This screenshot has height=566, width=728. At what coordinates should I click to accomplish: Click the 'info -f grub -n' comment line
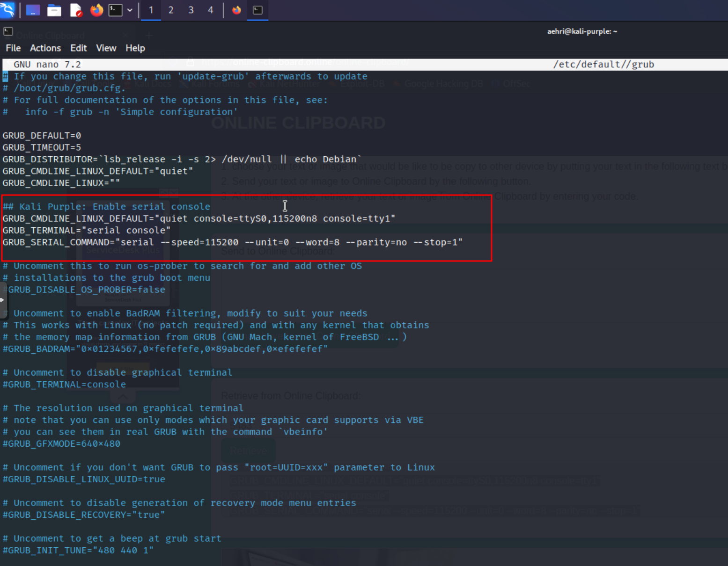tap(120, 112)
